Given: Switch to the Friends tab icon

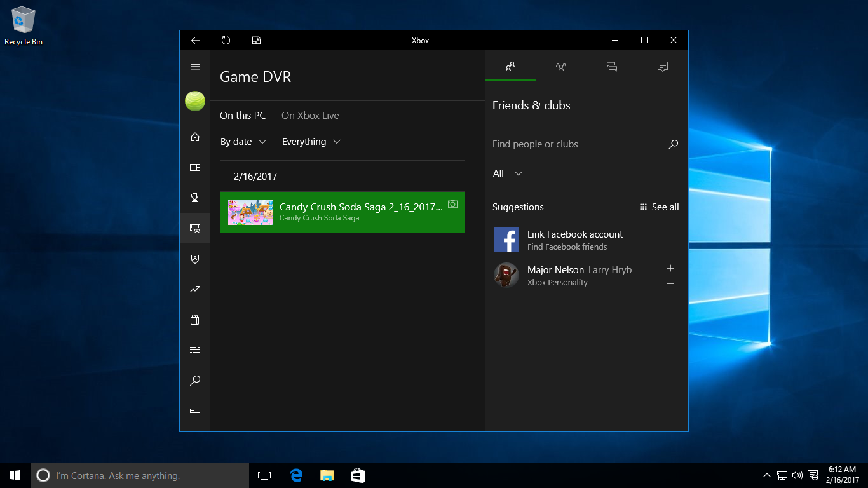Looking at the screenshot, I should [510, 66].
